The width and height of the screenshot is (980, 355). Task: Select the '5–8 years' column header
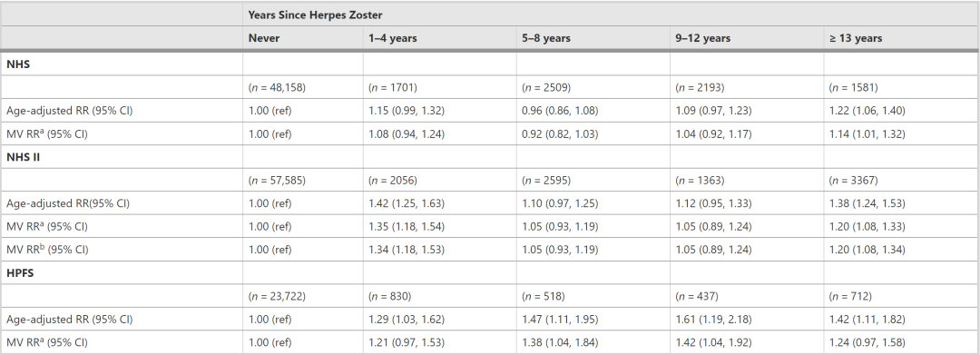coord(545,38)
